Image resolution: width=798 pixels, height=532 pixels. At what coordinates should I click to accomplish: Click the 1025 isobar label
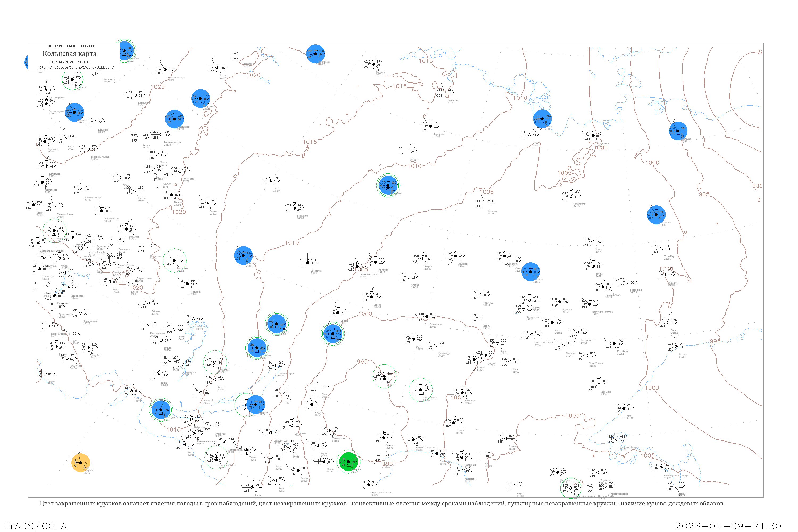[x=157, y=87]
